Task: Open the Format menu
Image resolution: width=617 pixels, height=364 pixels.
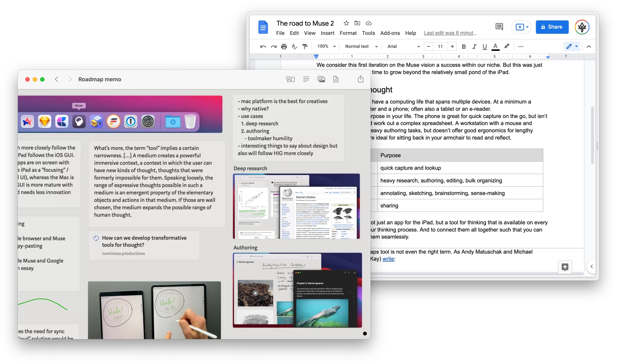Action: 348,33
